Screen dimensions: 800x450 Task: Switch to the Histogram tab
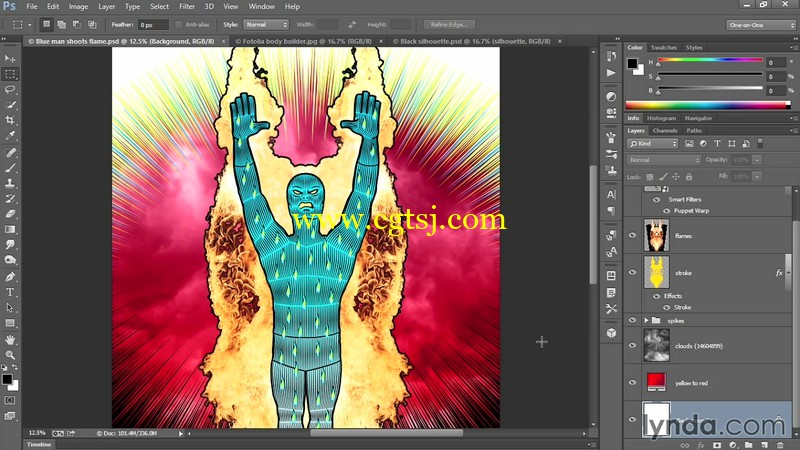[x=661, y=118]
